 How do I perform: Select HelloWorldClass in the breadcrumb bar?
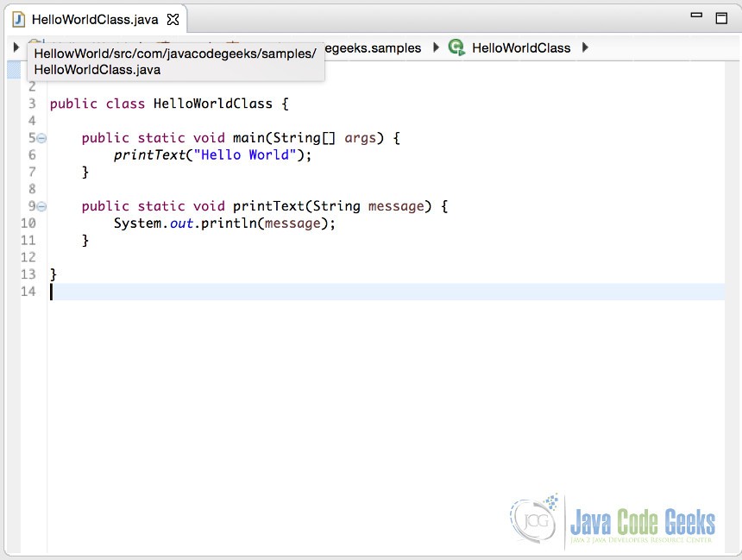(521, 47)
